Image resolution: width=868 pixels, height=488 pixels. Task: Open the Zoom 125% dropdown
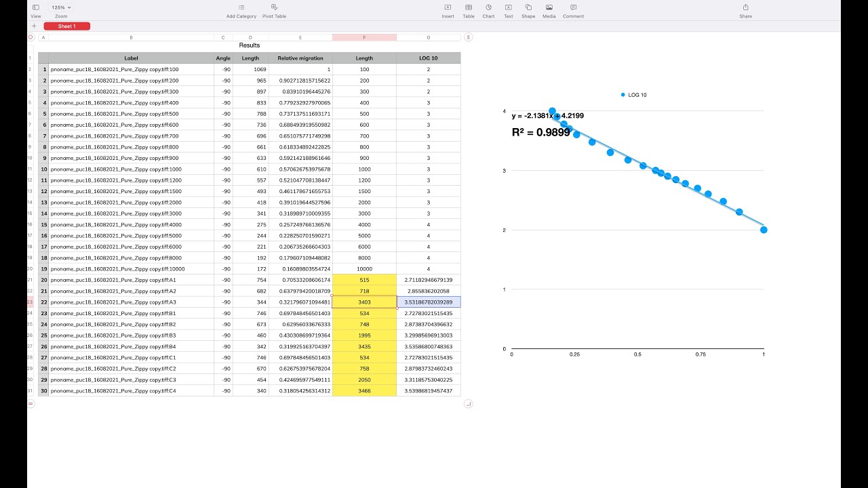coord(61,7)
